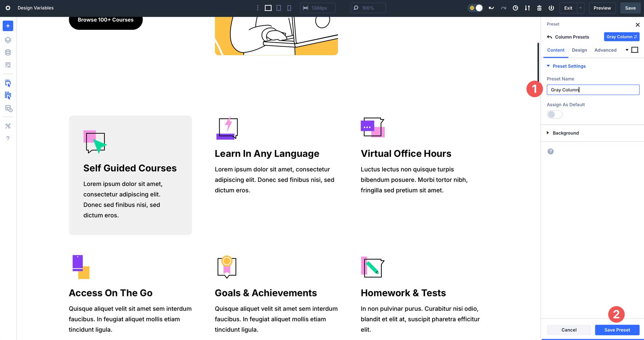
Task: Enable the Assign As Default toggle
Action: 554,114
